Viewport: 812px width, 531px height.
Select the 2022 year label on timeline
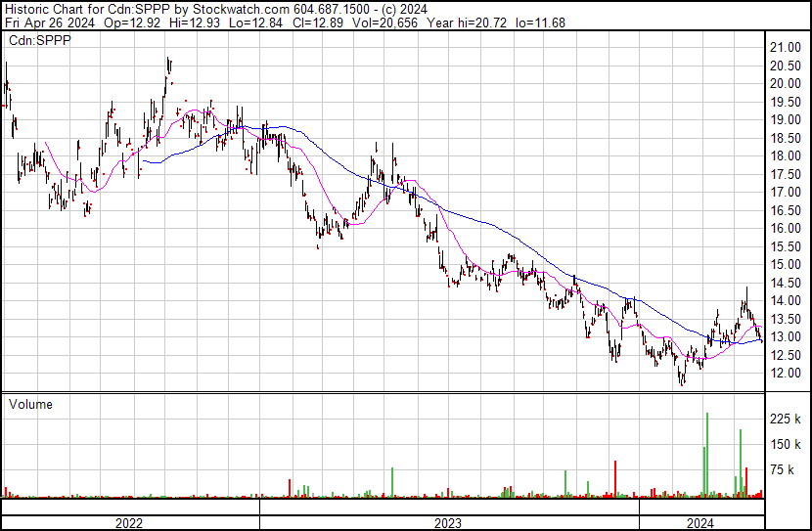click(x=129, y=522)
